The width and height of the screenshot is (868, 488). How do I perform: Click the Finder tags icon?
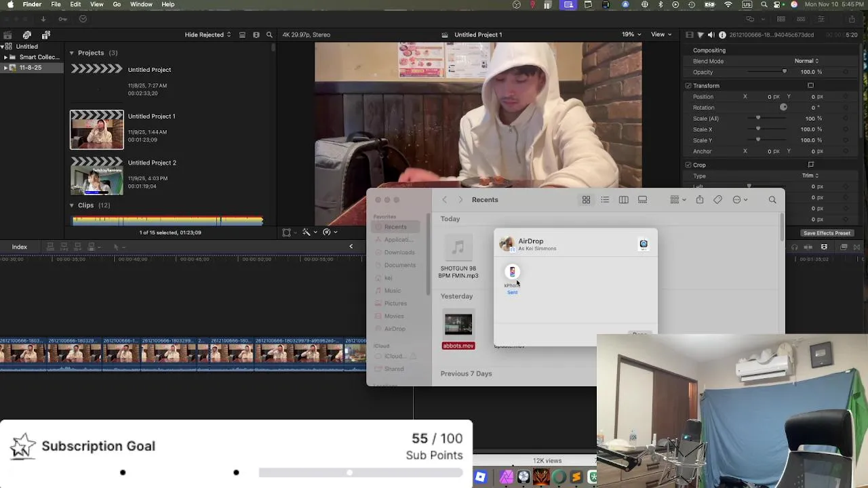[717, 200]
